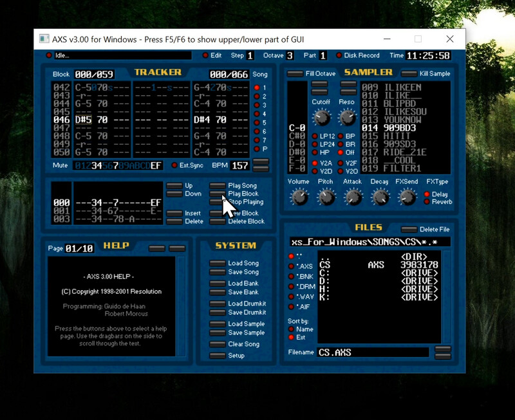The image size is (515, 420).
Task: Select the Off filter option
Action: pos(341,152)
